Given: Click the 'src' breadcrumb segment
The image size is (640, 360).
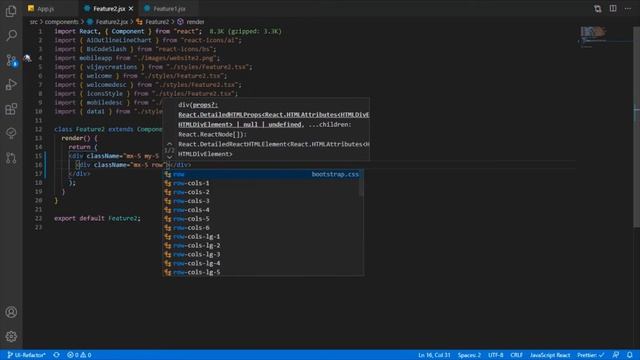Looking at the screenshot, I should click(33, 22).
